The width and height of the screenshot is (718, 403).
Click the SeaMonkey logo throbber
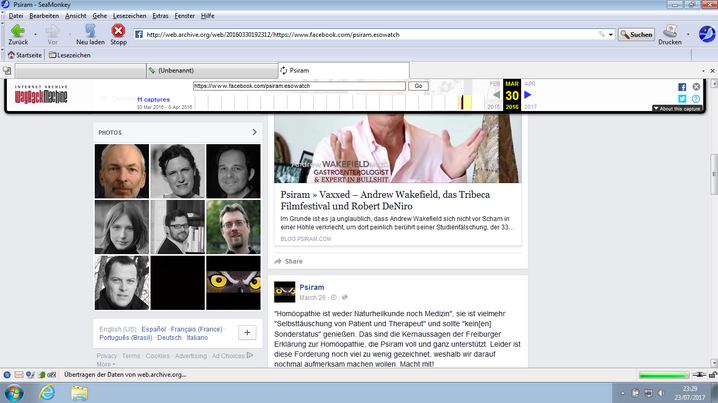707,34
